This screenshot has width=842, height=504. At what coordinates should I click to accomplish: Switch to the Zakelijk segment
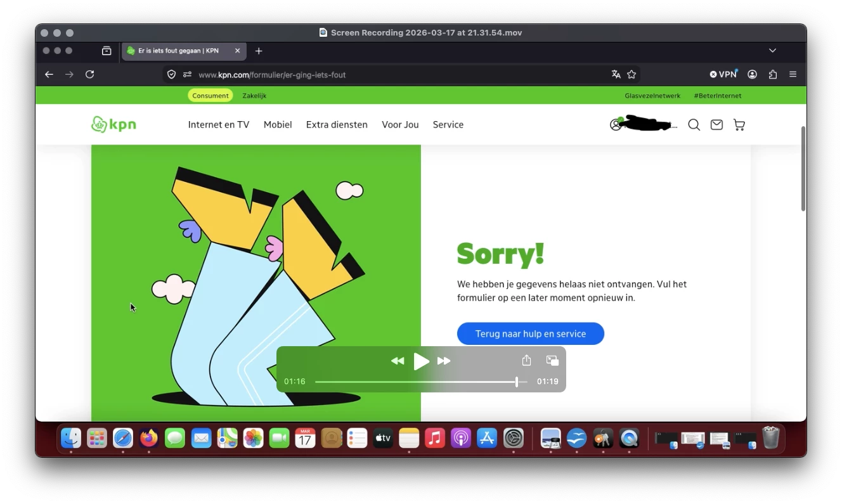tap(254, 96)
